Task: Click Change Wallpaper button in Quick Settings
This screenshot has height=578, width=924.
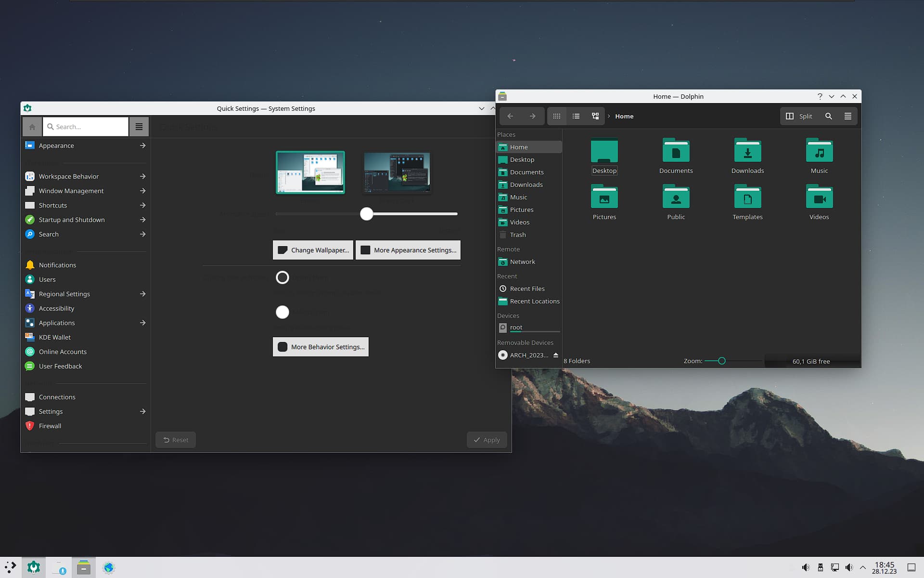Action: pyautogui.click(x=313, y=250)
